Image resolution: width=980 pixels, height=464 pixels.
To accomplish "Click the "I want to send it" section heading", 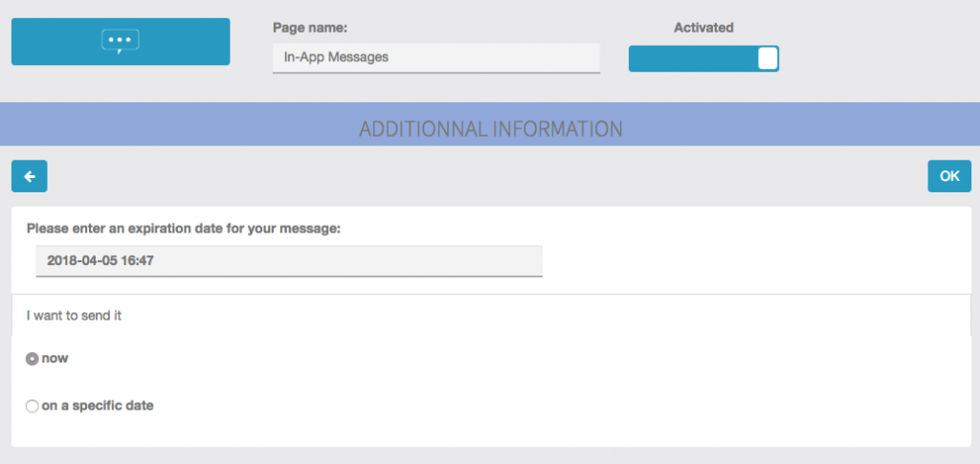I will click(x=74, y=315).
